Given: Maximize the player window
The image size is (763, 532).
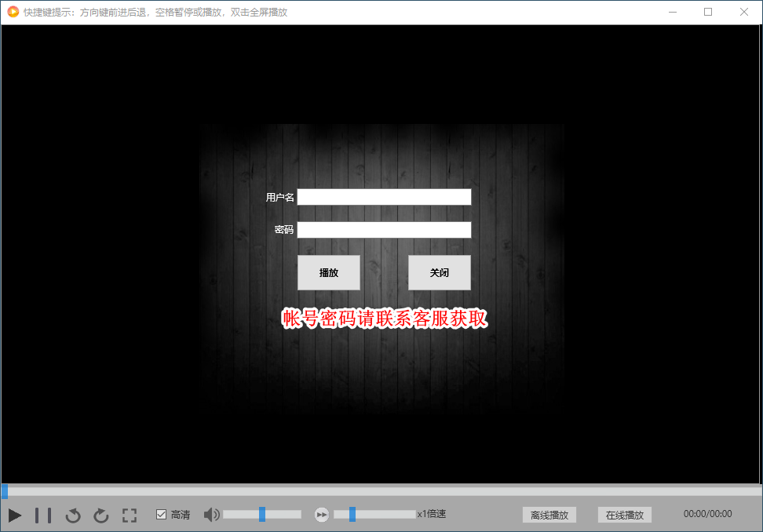Looking at the screenshot, I should [708, 12].
